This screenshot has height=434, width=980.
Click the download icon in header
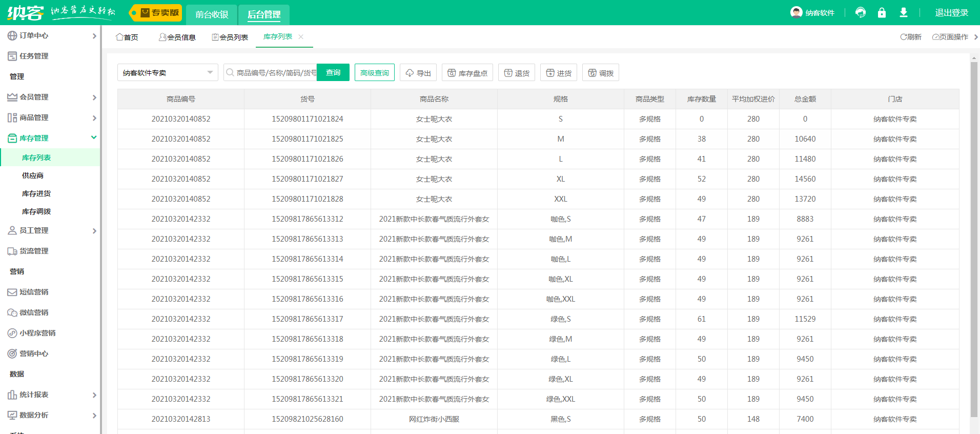(904, 12)
